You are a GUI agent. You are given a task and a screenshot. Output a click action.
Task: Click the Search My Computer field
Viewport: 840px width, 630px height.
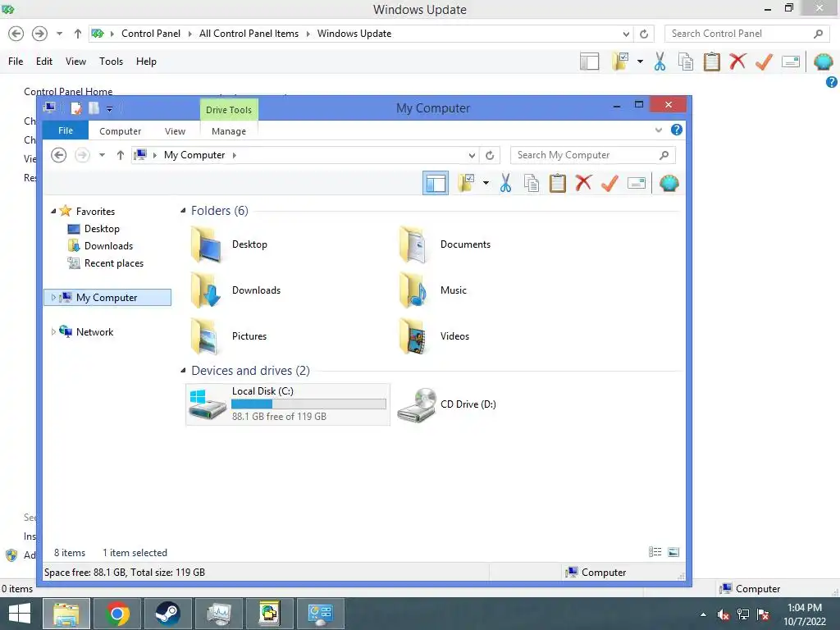pos(592,155)
